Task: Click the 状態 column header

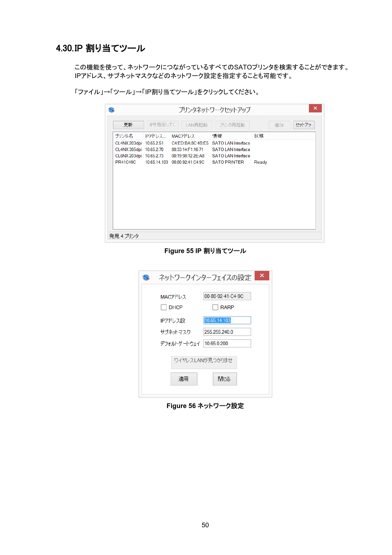Action: [x=260, y=136]
